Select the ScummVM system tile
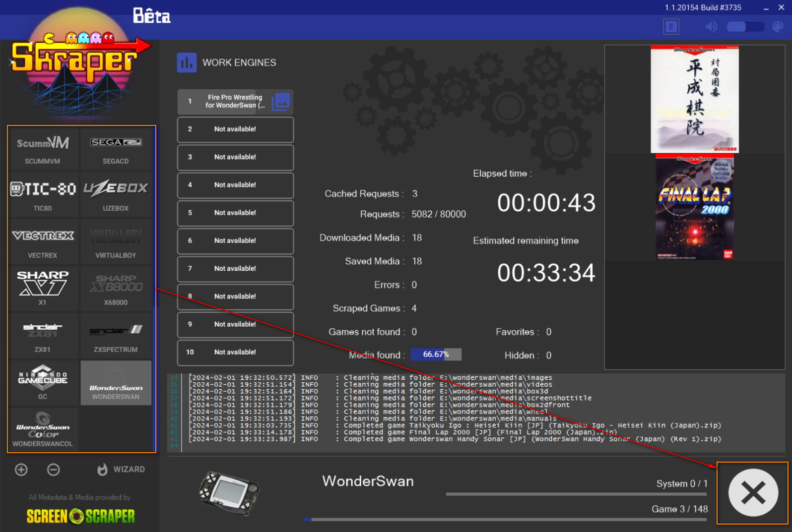The width and height of the screenshot is (792, 532). click(43, 149)
